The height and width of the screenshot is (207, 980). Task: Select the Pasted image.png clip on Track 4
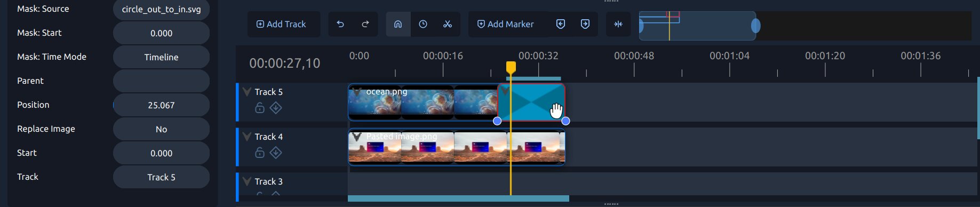coord(457,147)
